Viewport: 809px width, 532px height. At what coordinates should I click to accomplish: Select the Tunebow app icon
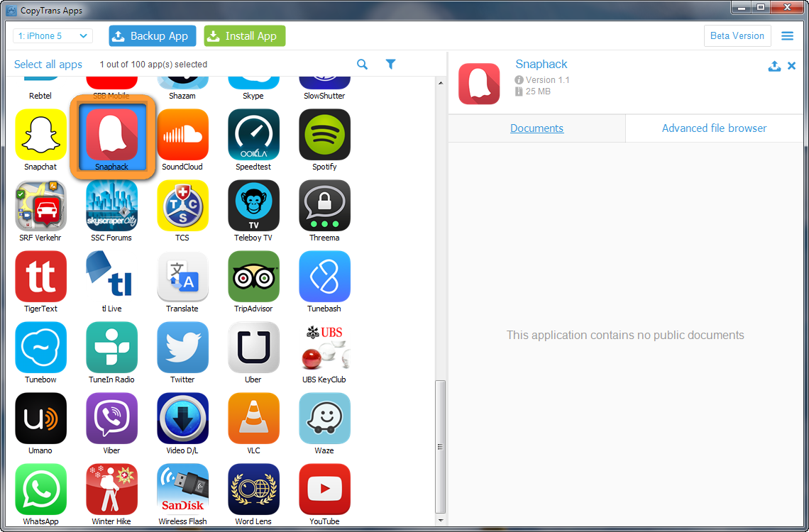pyautogui.click(x=40, y=348)
